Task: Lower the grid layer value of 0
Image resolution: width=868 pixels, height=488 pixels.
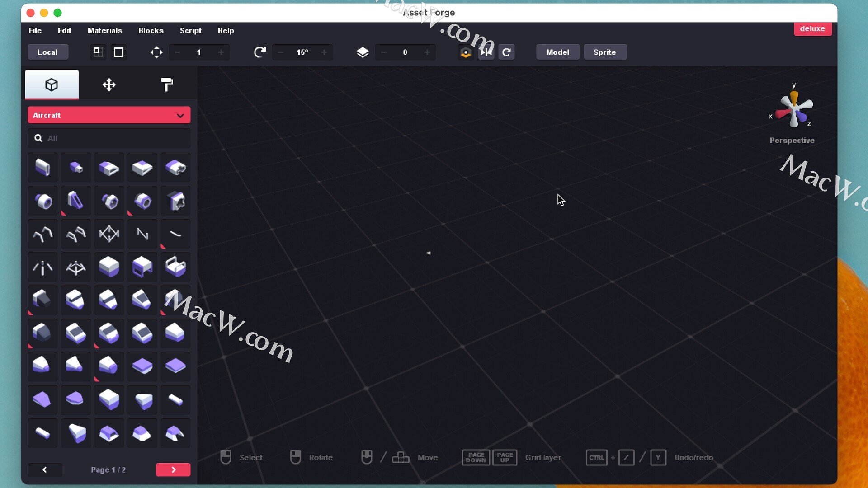Action: (x=384, y=52)
